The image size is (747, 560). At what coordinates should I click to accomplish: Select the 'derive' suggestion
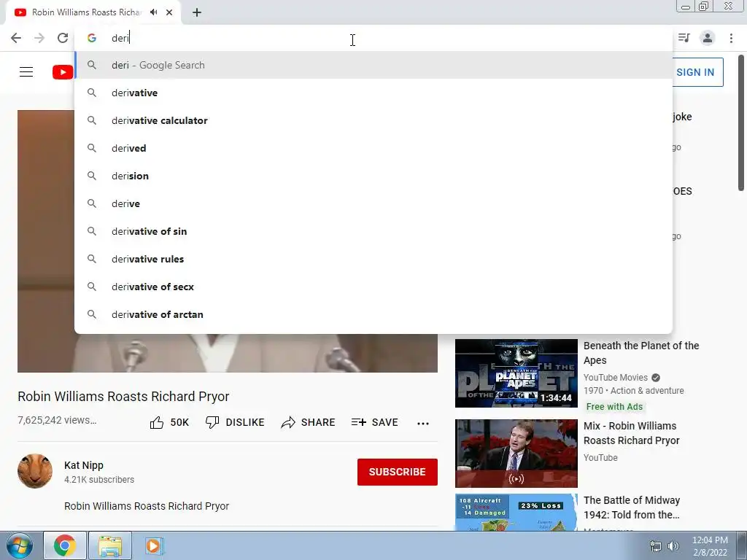pyautogui.click(x=373, y=203)
